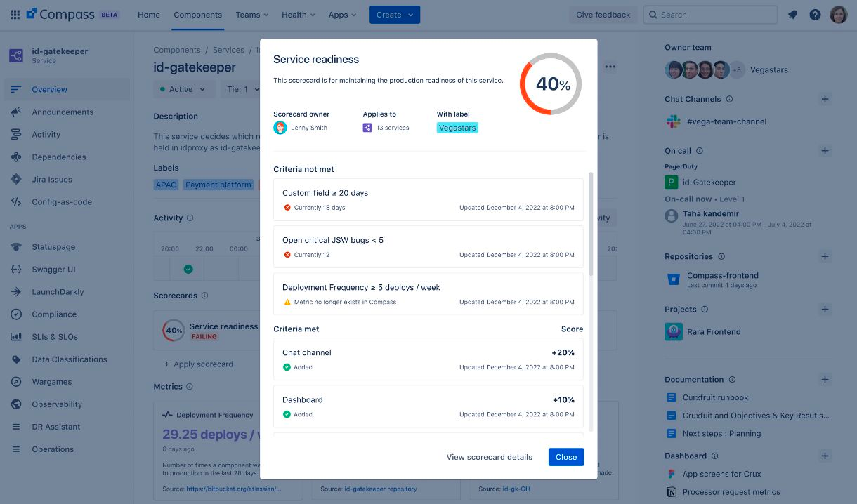857x504 pixels.
Task: Click the PagerDuty id-Gatekeeper icon
Action: click(672, 182)
